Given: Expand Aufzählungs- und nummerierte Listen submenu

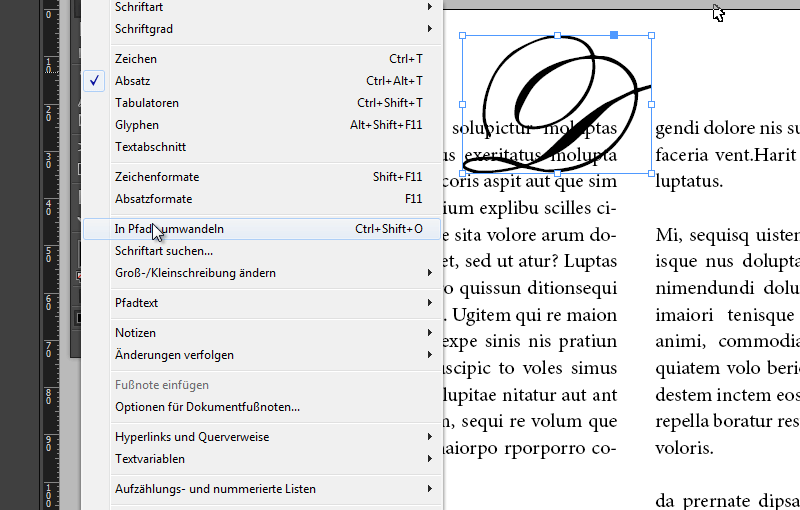Looking at the screenshot, I should point(262,489).
